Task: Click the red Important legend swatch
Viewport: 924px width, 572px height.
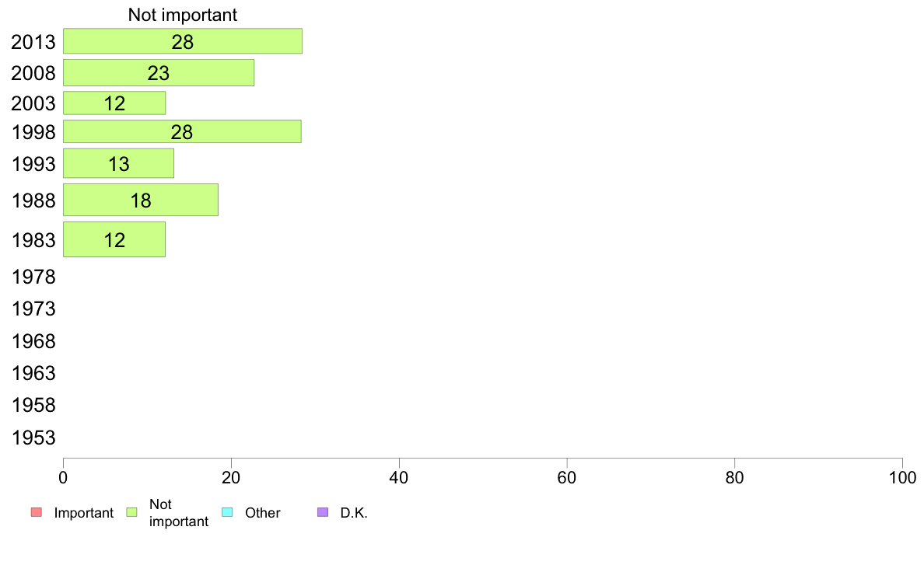Action: tap(37, 512)
